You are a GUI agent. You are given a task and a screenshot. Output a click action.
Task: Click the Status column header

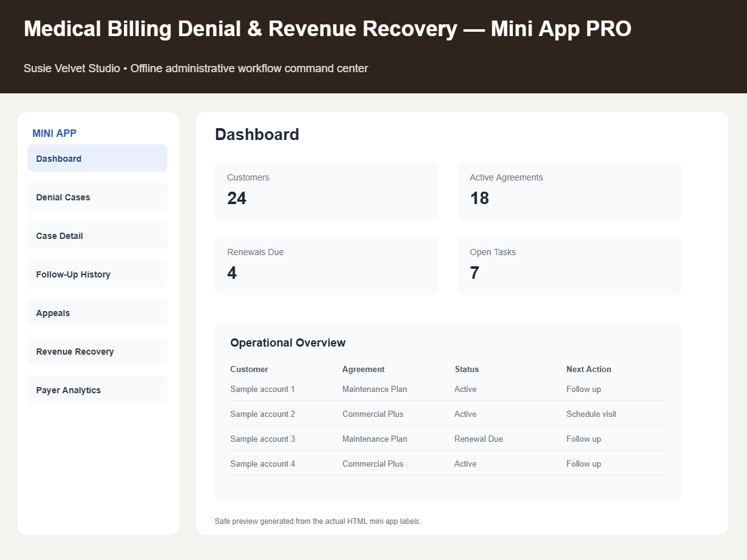point(467,369)
